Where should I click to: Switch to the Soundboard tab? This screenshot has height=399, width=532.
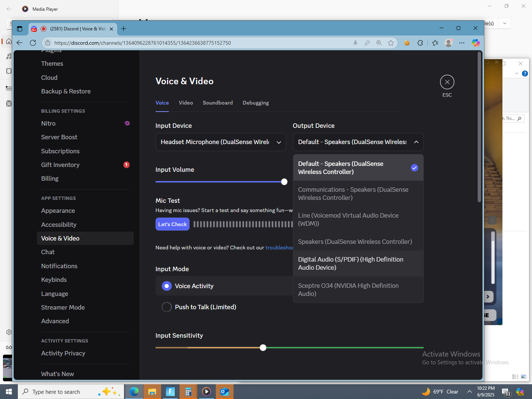[218, 103]
